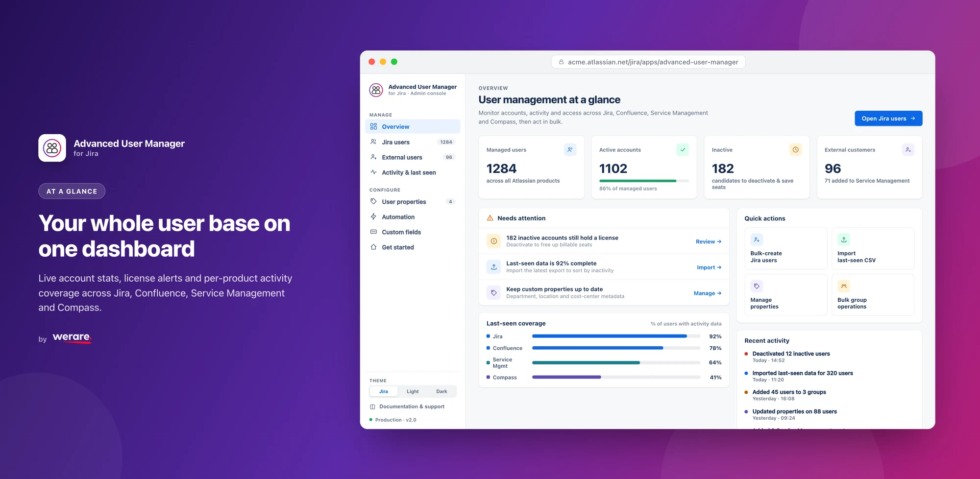Click the Activity & last seen pulse icon
This screenshot has height=479, width=980.
point(373,172)
